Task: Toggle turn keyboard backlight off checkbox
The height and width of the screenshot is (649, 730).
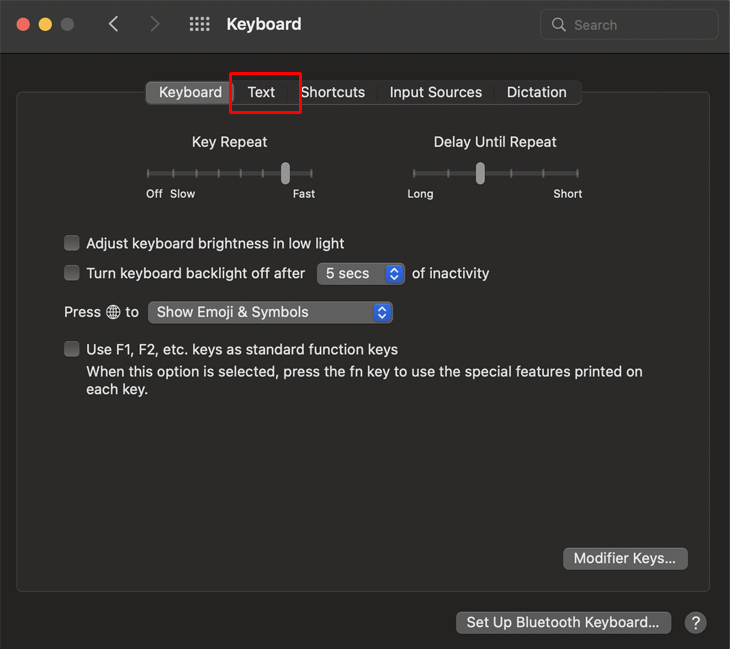Action: [x=72, y=273]
